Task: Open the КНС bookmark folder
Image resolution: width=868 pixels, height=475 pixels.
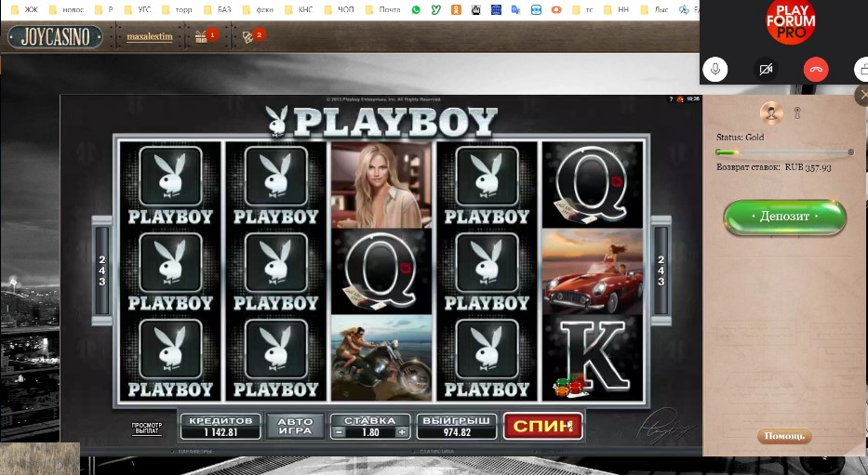Action: pyautogui.click(x=299, y=9)
